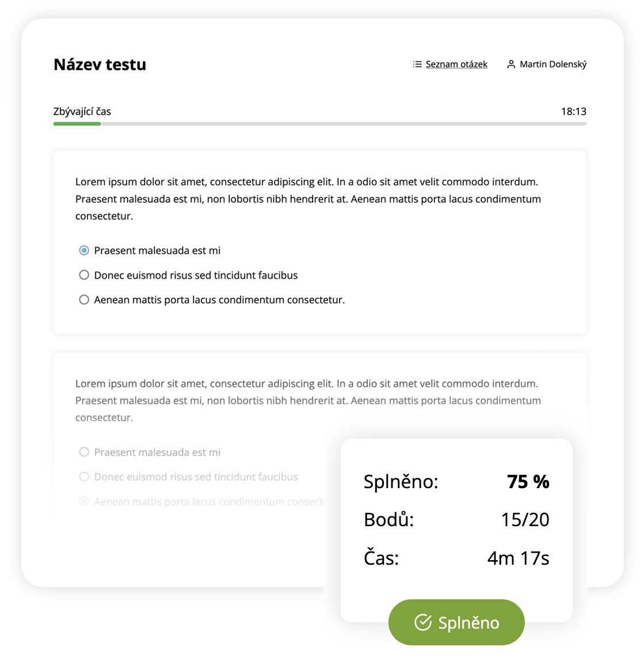
Task: Select first-question option Donec euismod risus
Action: [x=84, y=275]
